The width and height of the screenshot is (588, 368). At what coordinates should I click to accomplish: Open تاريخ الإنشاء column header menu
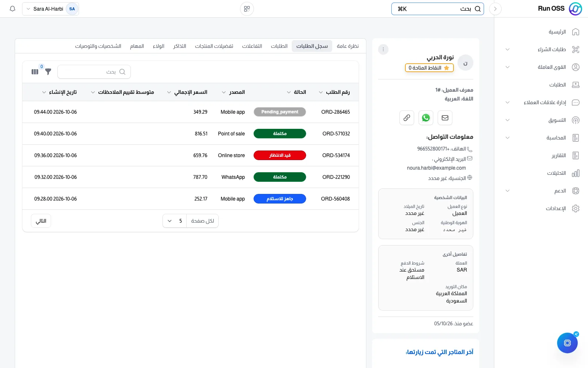pos(44,92)
